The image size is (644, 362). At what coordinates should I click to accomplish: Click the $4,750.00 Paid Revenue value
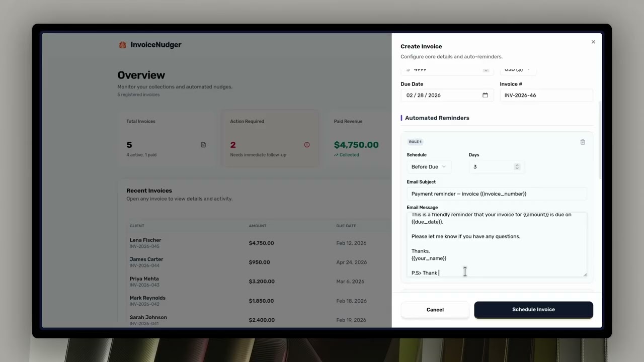pyautogui.click(x=356, y=145)
